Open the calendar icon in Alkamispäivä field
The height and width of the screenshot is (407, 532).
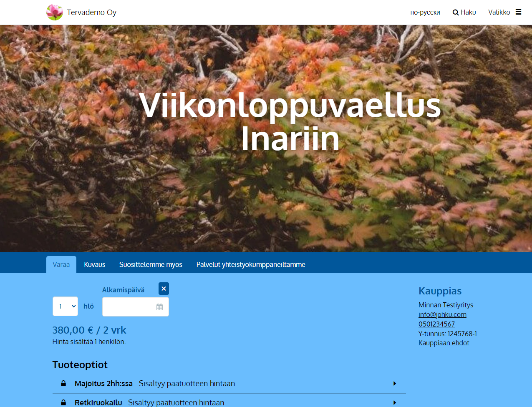coord(159,307)
